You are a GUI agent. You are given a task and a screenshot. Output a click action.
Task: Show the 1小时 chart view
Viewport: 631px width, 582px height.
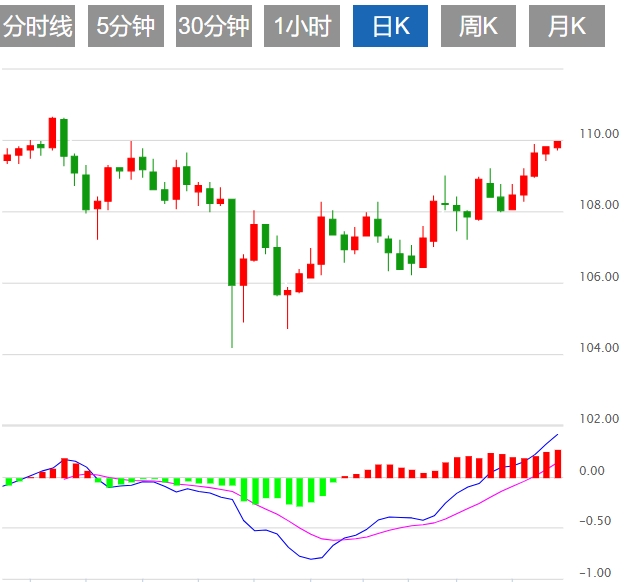[302, 26]
